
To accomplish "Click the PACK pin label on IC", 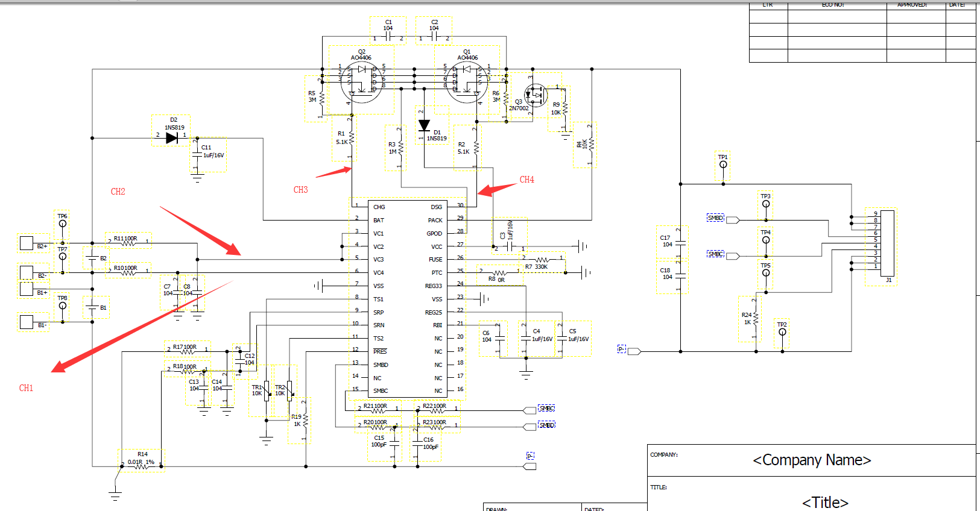I will point(435,221).
